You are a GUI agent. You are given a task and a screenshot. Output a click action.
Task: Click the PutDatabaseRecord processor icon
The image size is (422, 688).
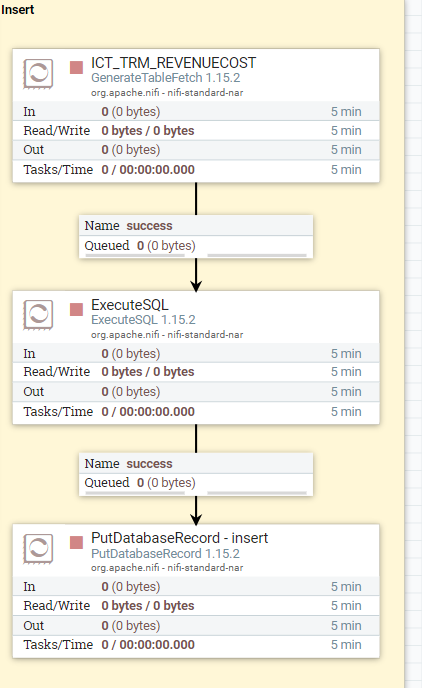click(38, 548)
